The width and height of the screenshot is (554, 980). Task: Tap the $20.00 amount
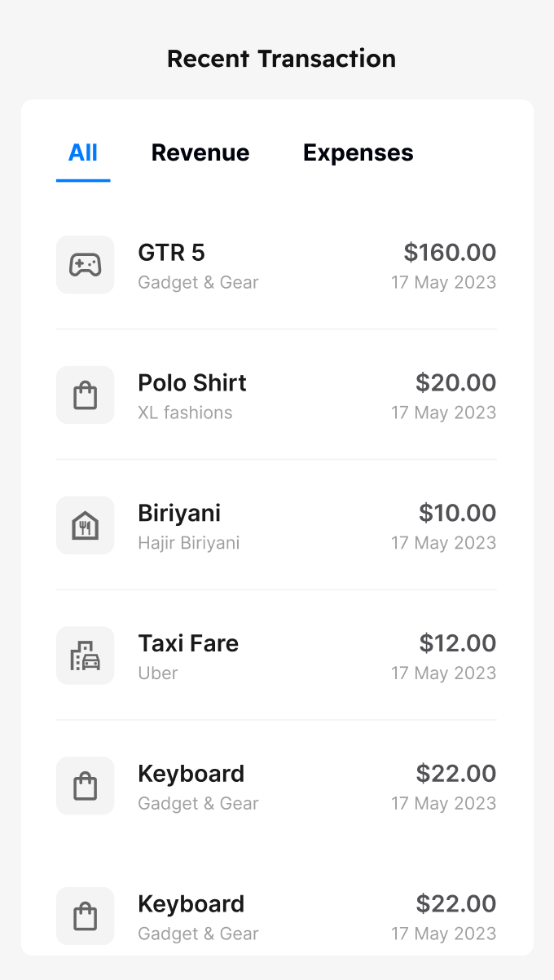click(455, 383)
